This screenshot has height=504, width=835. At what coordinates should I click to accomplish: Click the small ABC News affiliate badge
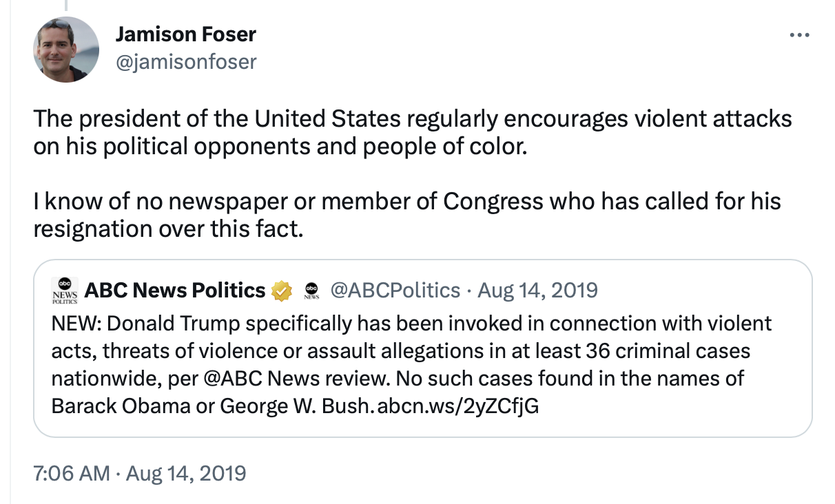(312, 291)
